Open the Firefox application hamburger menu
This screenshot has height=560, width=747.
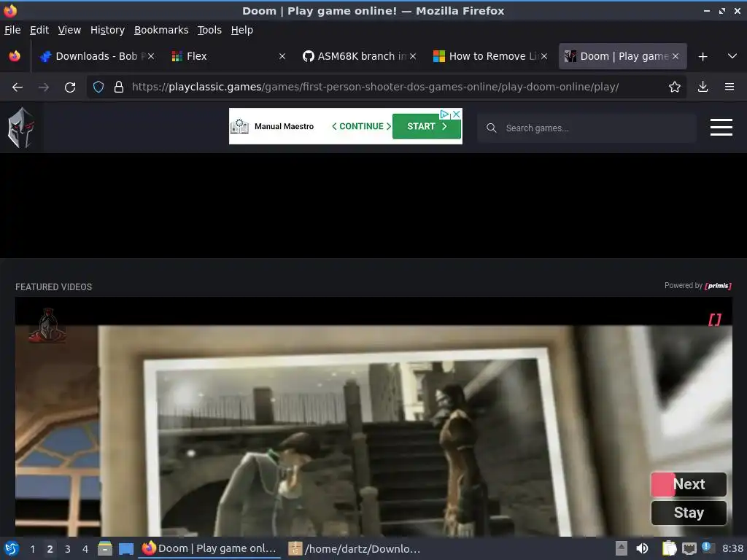(x=729, y=87)
